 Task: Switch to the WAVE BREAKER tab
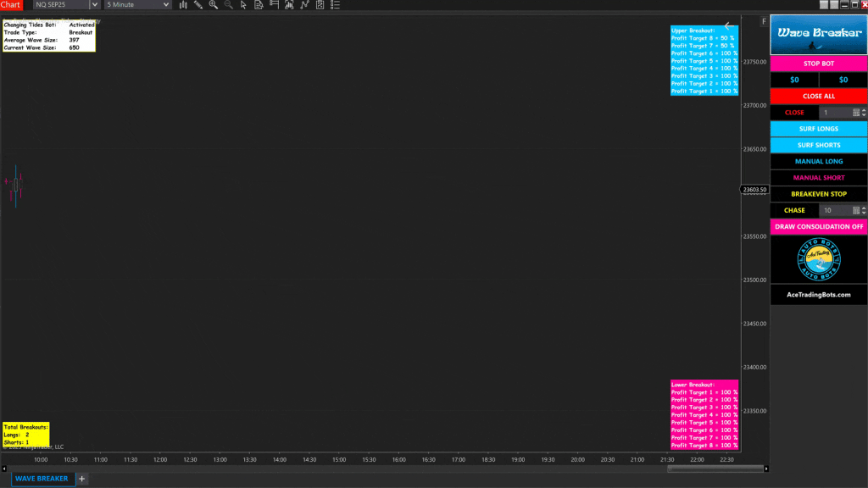click(42, 479)
